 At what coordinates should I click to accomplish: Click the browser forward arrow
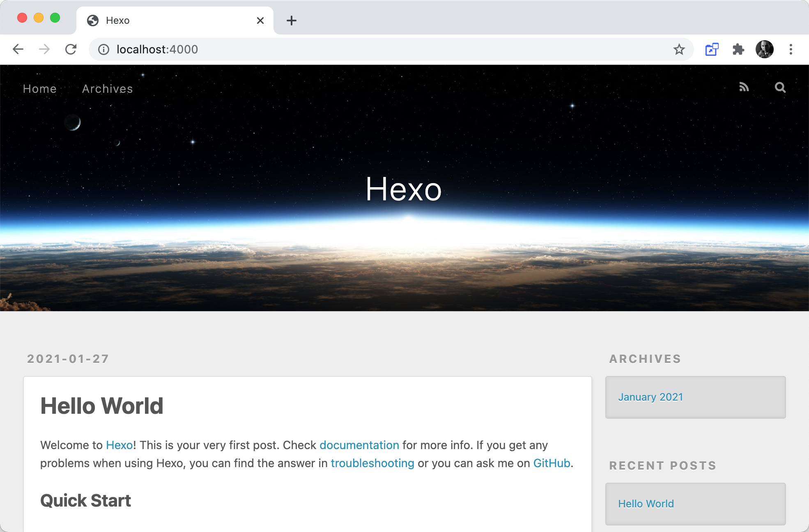[44, 49]
